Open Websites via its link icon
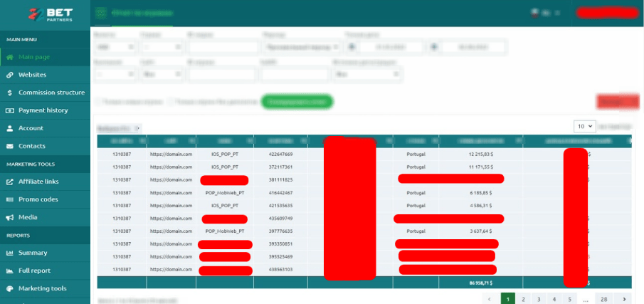Viewport: 644px width, 304px height. click(10, 75)
